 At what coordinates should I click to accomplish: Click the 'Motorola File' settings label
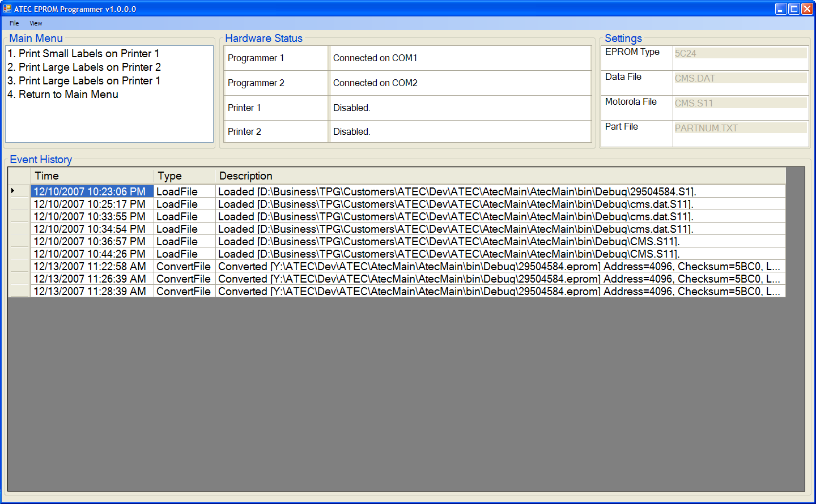(631, 101)
